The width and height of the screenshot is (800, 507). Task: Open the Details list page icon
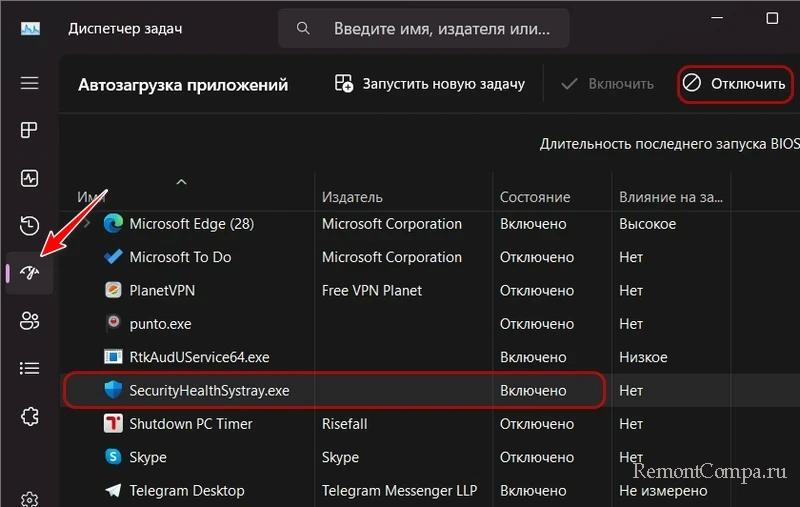click(x=30, y=368)
